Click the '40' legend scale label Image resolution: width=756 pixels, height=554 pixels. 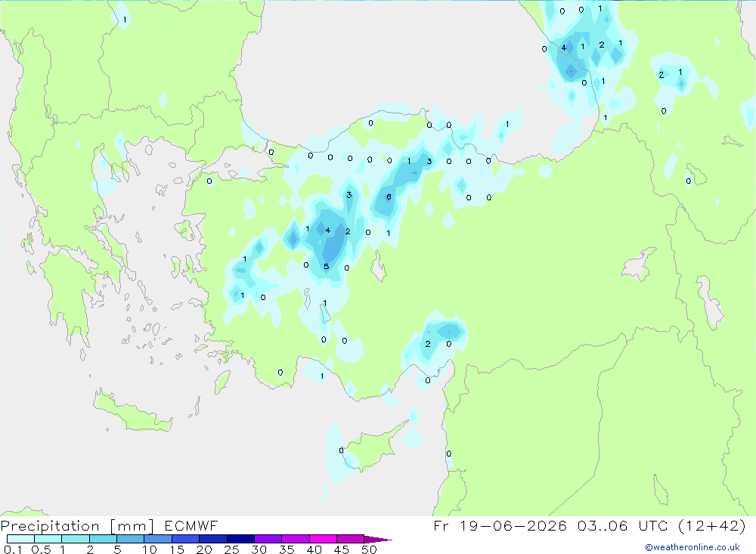314,549
